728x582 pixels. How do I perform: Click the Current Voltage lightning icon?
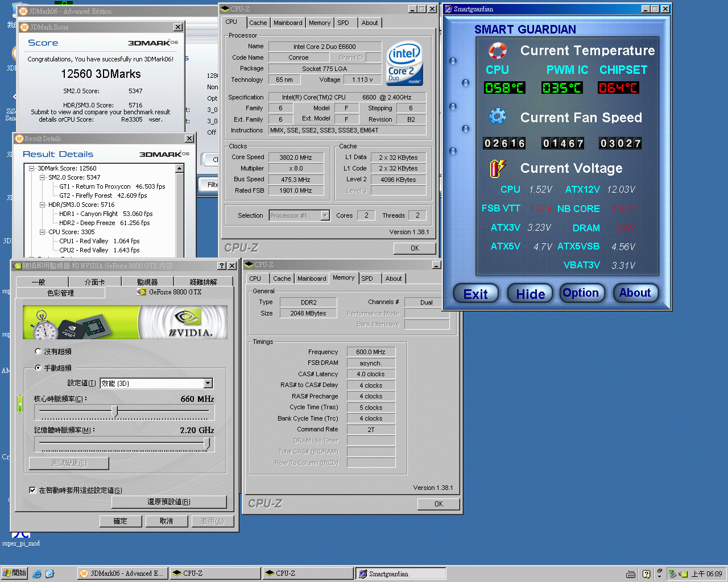click(498, 168)
